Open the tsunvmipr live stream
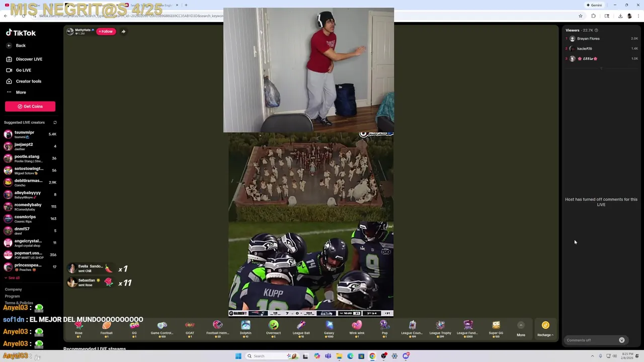Screen dimensions: 644x362 tap(30, 134)
